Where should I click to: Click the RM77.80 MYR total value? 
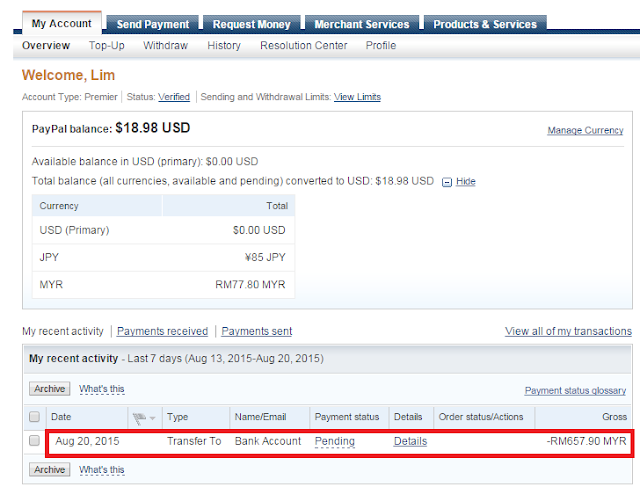(x=250, y=285)
